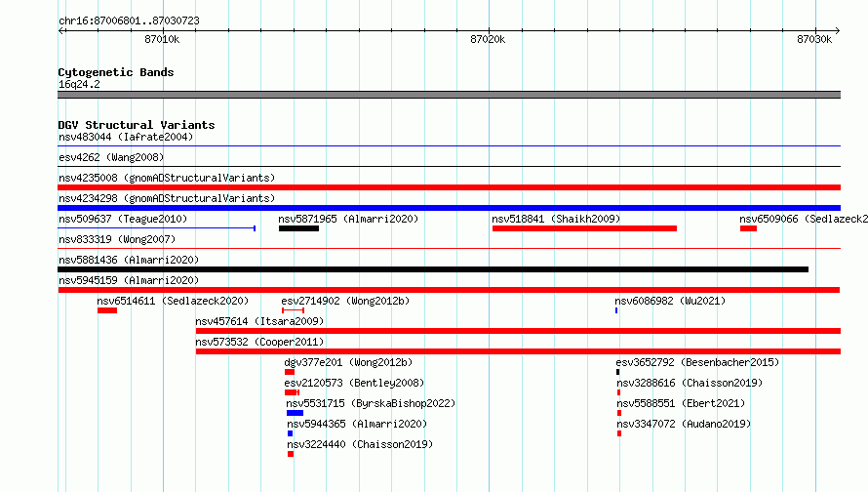Image resolution: width=868 pixels, height=492 pixels.
Task: Click the dgv377e201 (Wong2012b) text label
Action: 348,362
